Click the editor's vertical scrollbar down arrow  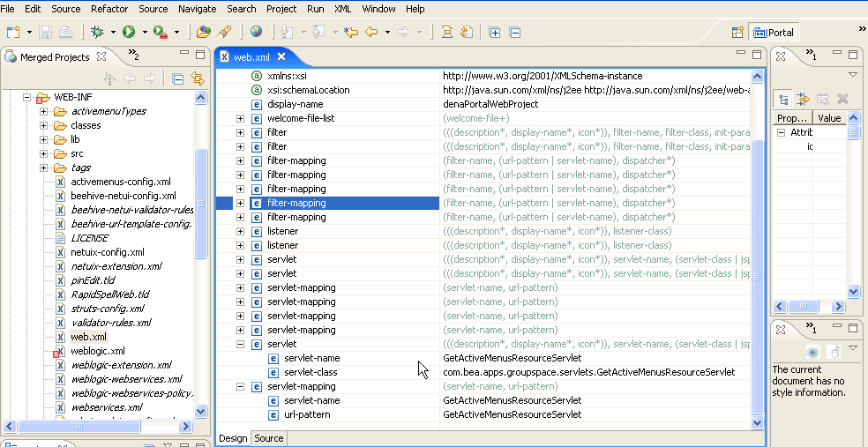[x=757, y=423]
